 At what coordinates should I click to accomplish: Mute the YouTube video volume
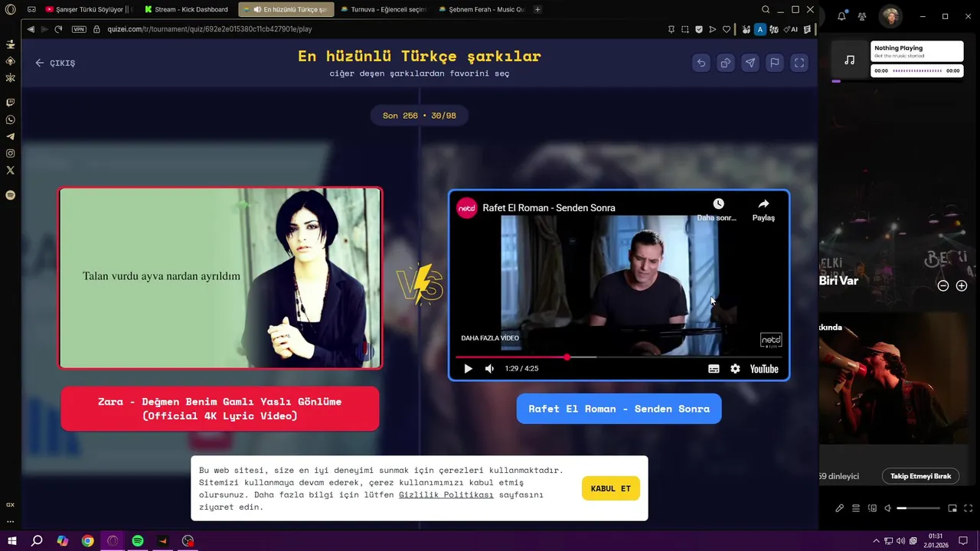pyautogui.click(x=489, y=369)
